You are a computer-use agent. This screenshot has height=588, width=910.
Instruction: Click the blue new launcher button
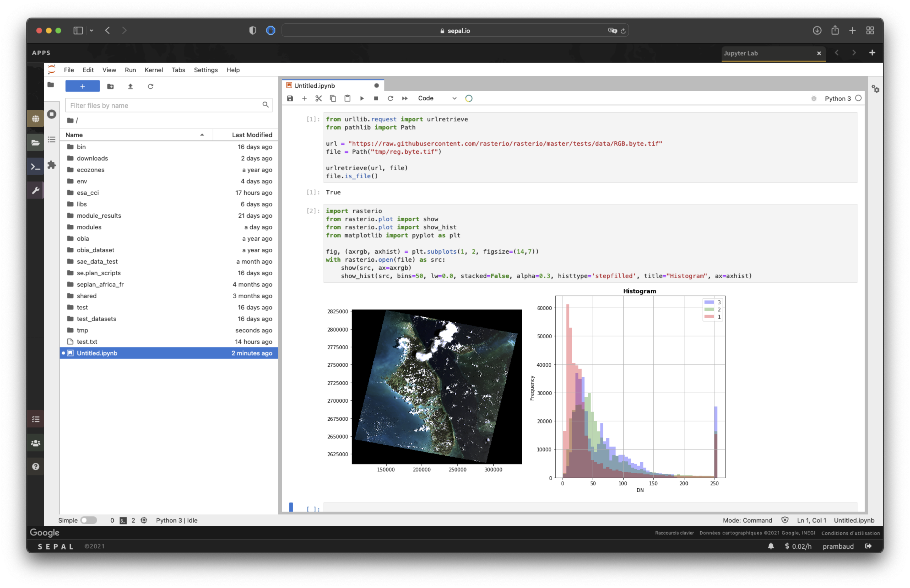tap(82, 86)
